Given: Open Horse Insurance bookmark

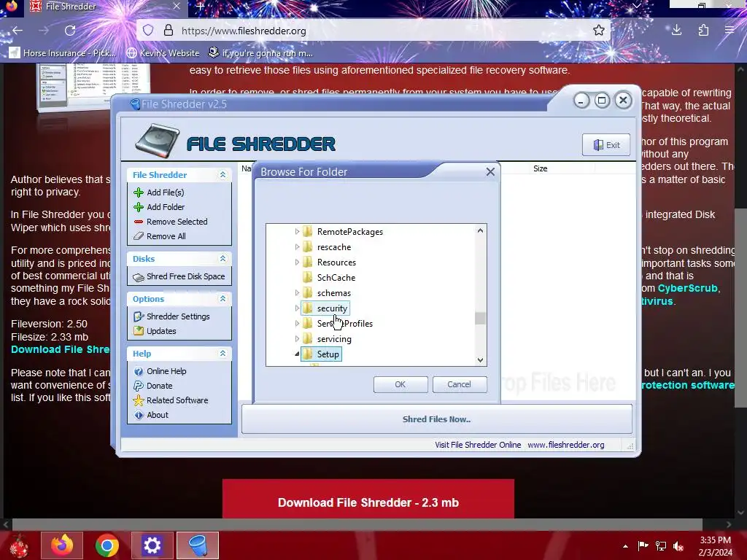Looking at the screenshot, I should [x=63, y=52].
